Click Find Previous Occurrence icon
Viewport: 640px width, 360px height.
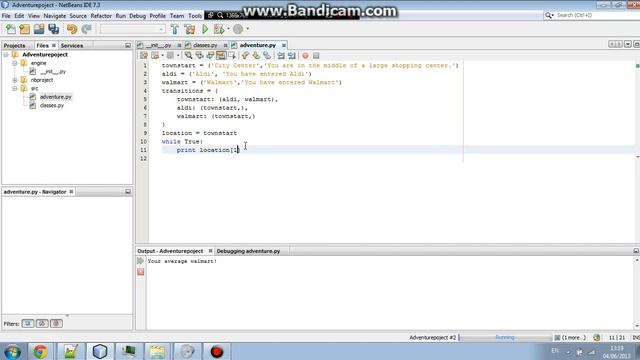[x=199, y=56]
